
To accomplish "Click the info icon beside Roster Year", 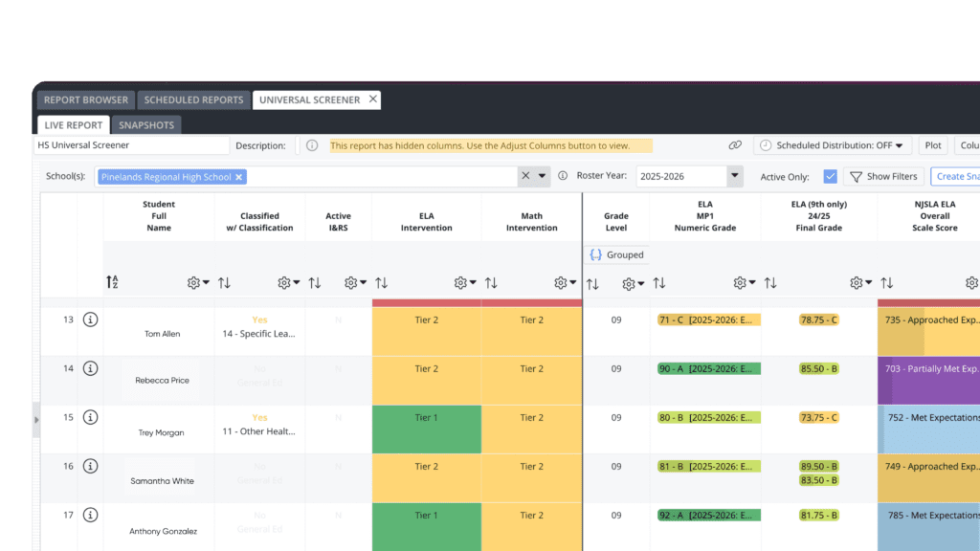I will click(x=563, y=176).
